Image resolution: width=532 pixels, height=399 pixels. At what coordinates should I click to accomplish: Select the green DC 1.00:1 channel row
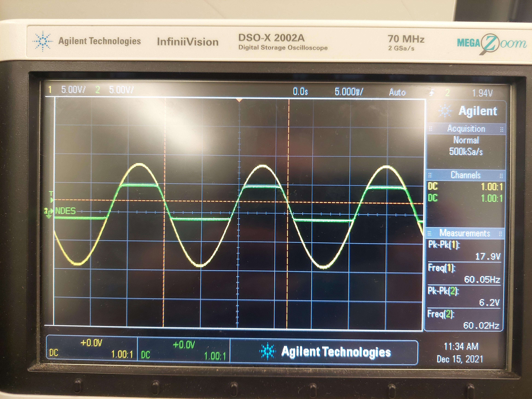(465, 198)
